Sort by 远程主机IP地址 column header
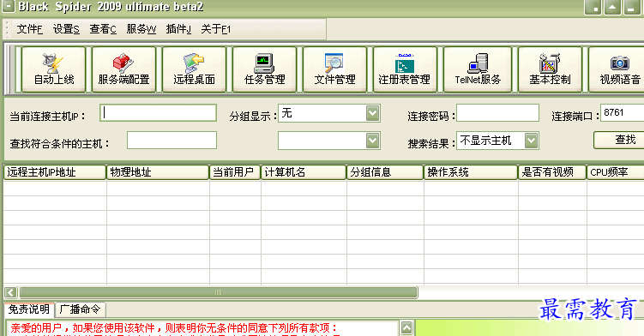The image size is (644, 336). pos(55,172)
